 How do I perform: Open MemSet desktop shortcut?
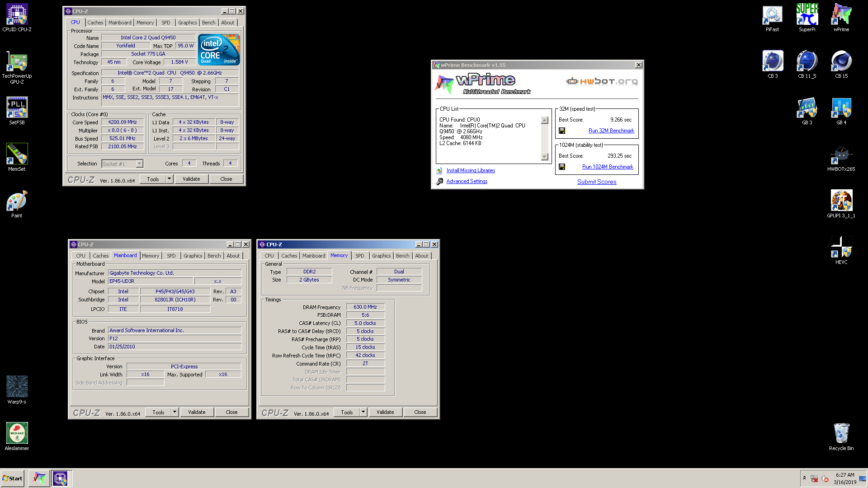pyautogui.click(x=17, y=157)
